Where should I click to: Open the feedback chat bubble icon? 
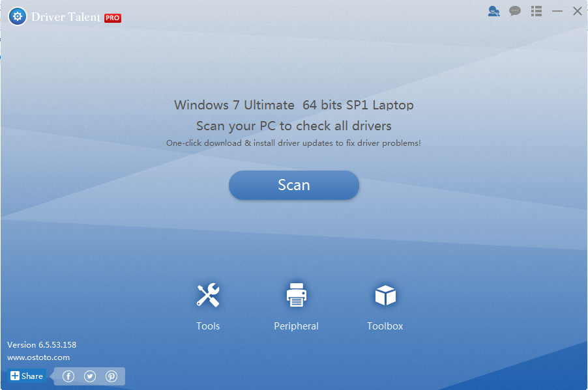pos(515,11)
